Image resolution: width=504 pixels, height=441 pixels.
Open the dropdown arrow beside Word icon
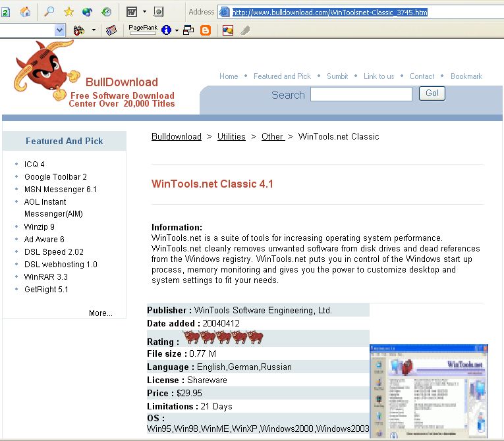pyautogui.click(x=144, y=12)
